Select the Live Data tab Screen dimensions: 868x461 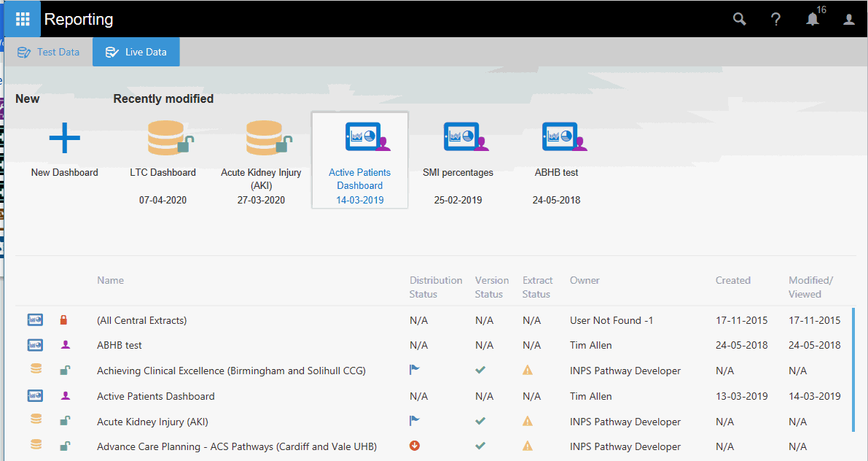pos(136,52)
